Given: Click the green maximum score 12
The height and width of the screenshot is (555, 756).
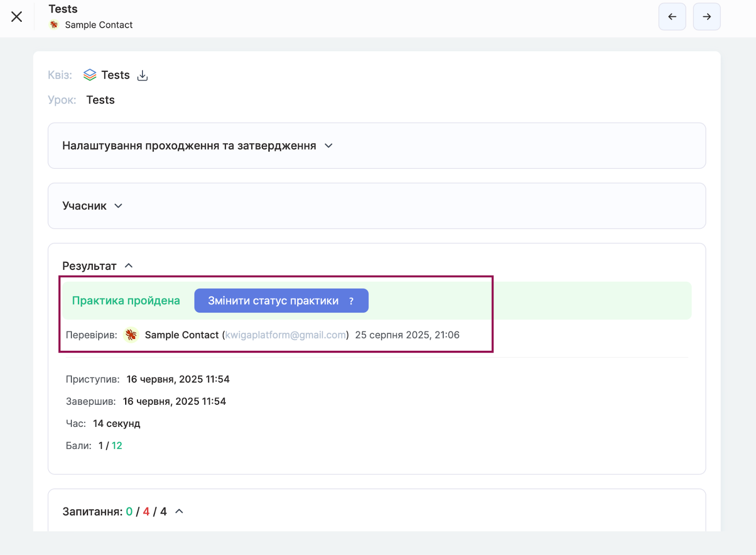Looking at the screenshot, I should point(117,446).
